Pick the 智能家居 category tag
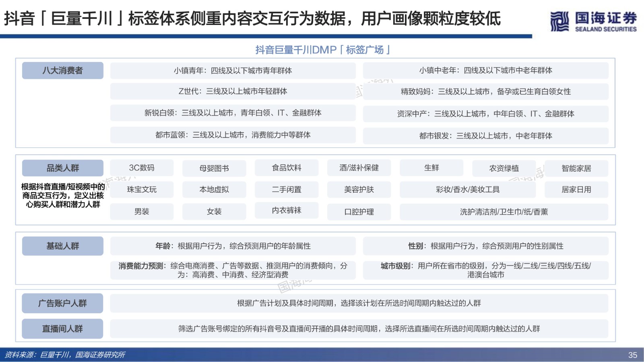This screenshot has height=362, width=644. click(x=576, y=168)
